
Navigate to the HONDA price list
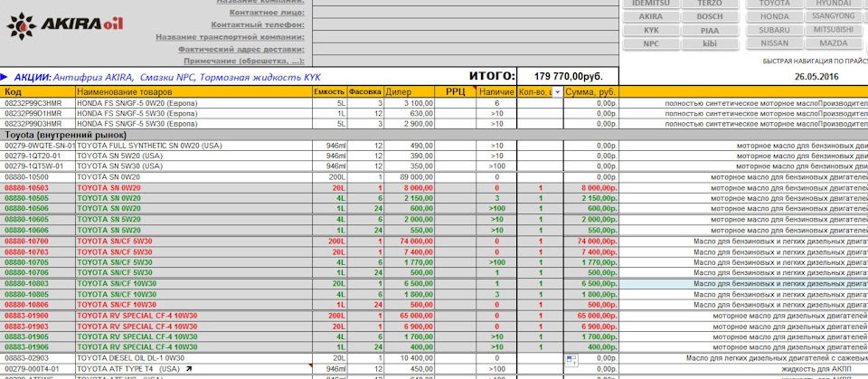(x=775, y=16)
